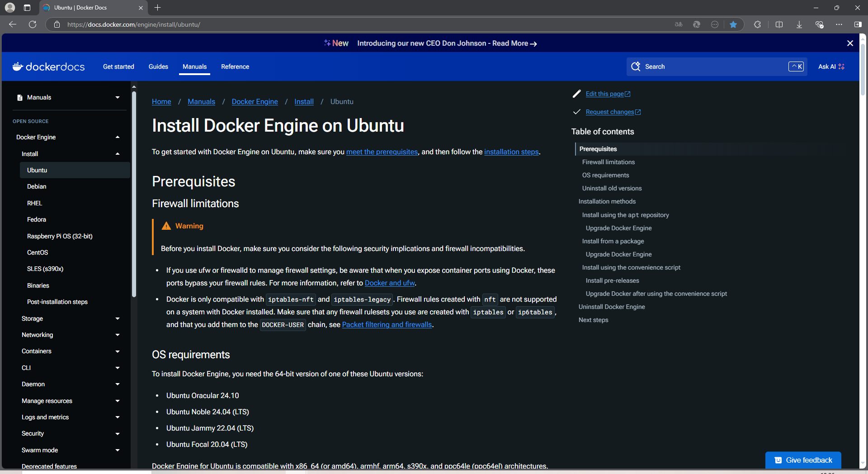Click the Give feedback button
The height and width of the screenshot is (474, 868).
tap(803, 460)
